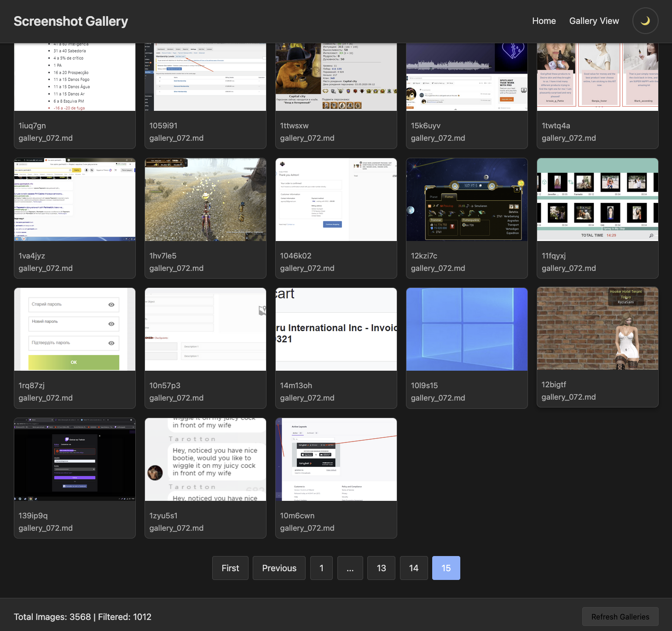Viewport: 672px width, 631px height.
Task: Open brick wall thumbnail 12bigtf
Action: click(597, 328)
